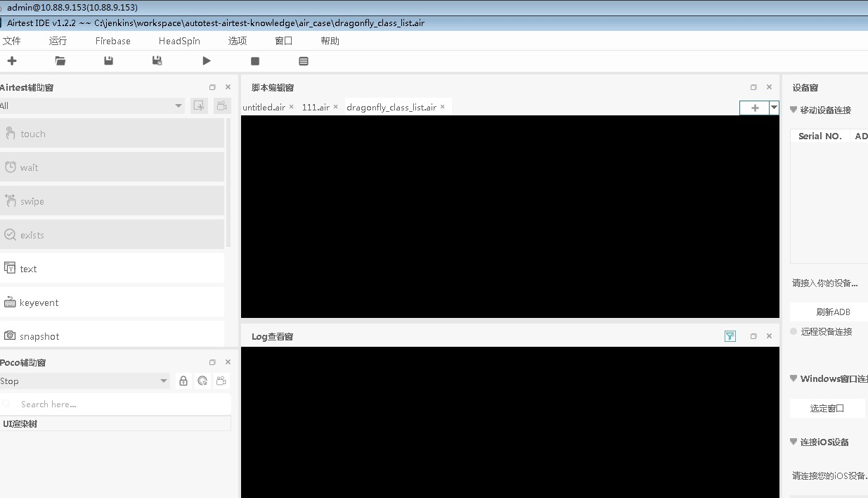This screenshot has width=868, height=498.
Task: Close the Log查看窗 panel
Action: [x=769, y=336]
